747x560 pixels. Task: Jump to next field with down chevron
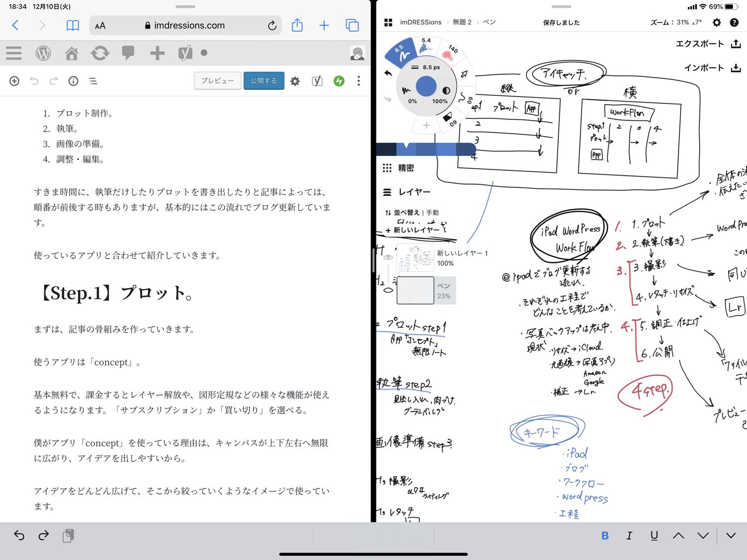(703, 536)
